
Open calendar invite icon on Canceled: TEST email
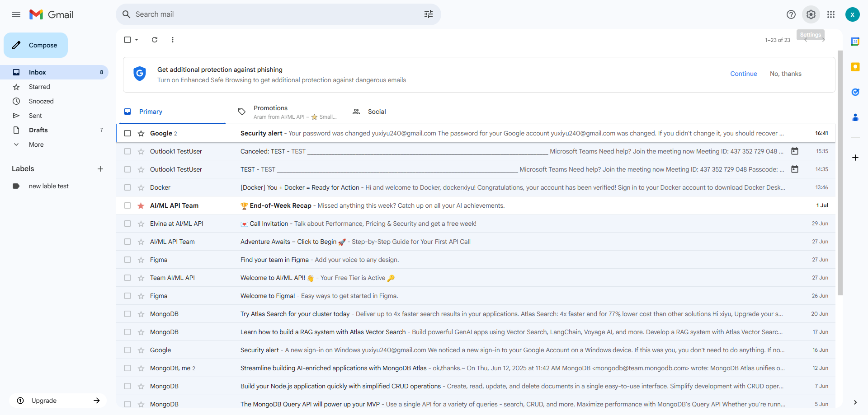tap(795, 151)
